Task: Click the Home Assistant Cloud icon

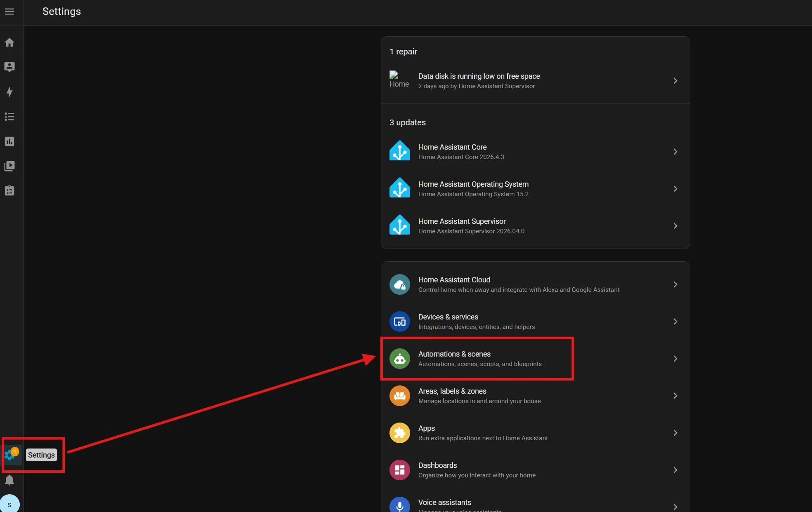Action: coord(399,284)
